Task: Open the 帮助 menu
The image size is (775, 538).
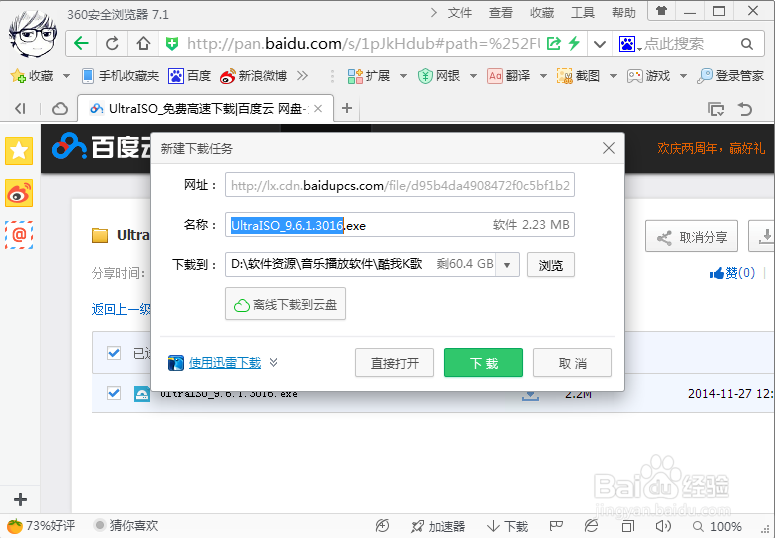Action: point(624,13)
